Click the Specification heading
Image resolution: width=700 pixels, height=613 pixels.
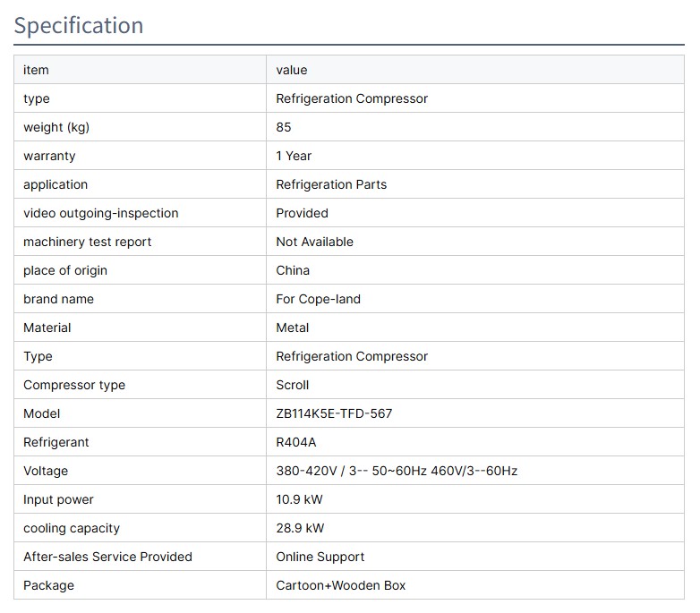click(x=79, y=25)
